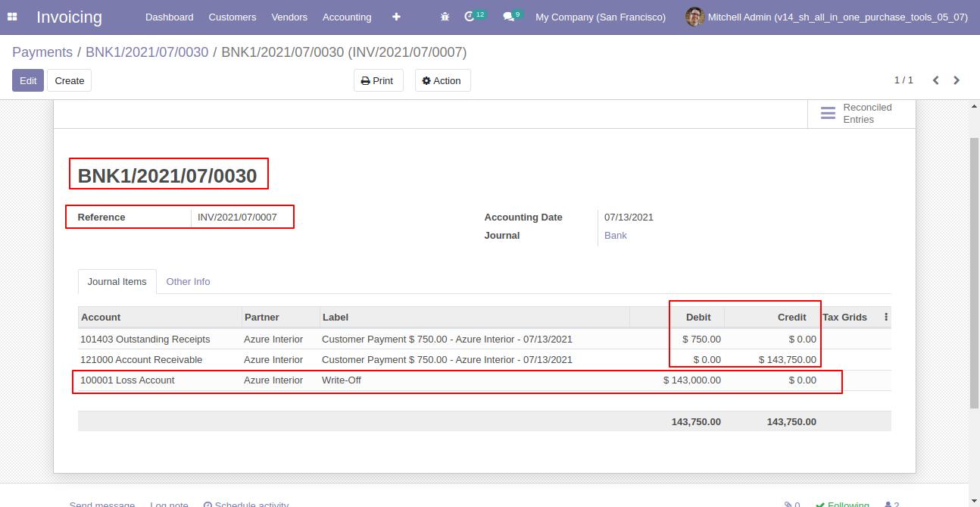The image size is (980, 507).
Task: Click accounting date 07/13/2021
Action: click(x=629, y=218)
